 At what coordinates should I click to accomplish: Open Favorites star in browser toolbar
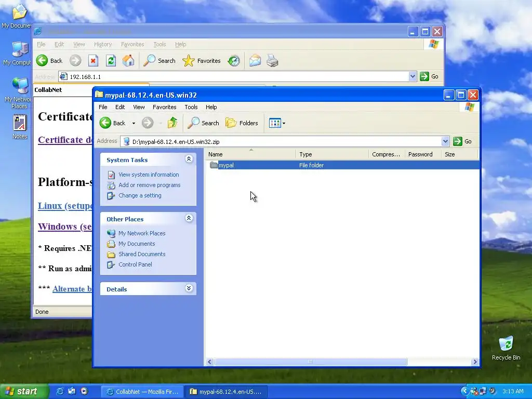point(202,61)
